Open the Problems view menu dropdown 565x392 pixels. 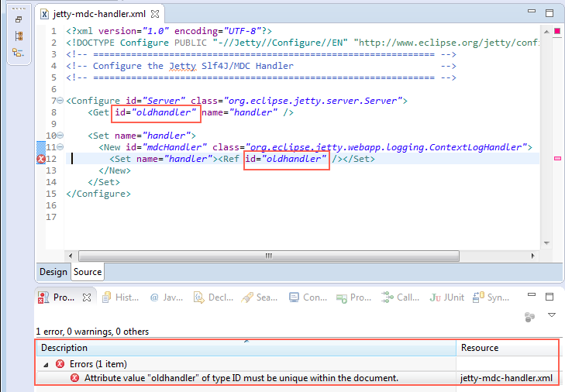[x=551, y=315]
